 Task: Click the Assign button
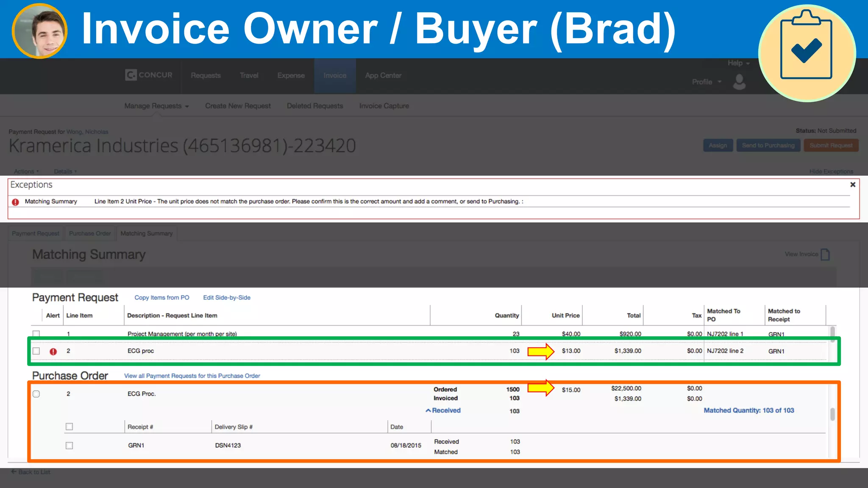point(718,145)
